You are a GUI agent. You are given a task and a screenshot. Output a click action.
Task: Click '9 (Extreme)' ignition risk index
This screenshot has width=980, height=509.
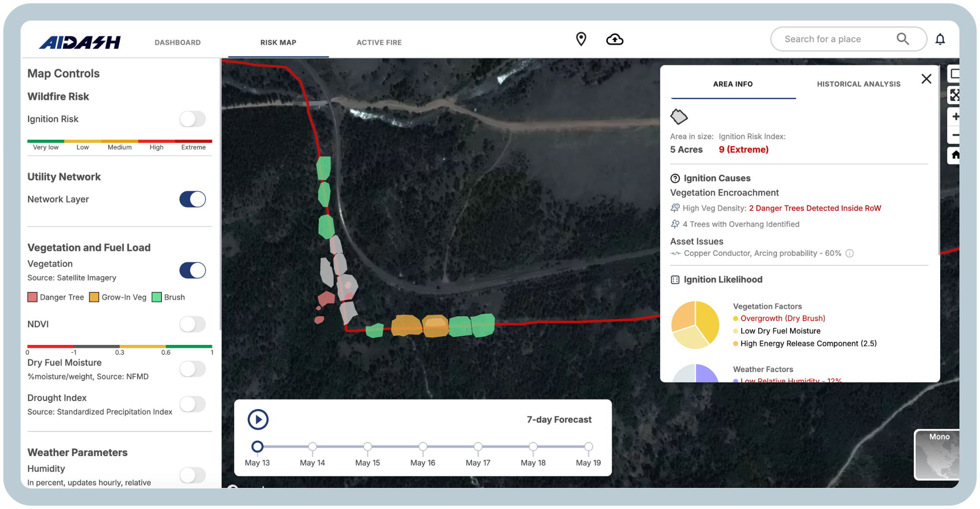pos(744,150)
